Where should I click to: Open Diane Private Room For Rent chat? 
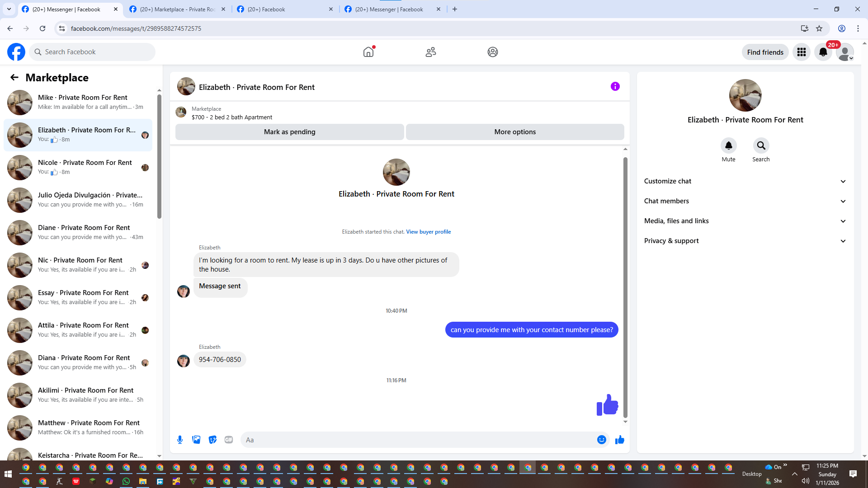(x=78, y=233)
